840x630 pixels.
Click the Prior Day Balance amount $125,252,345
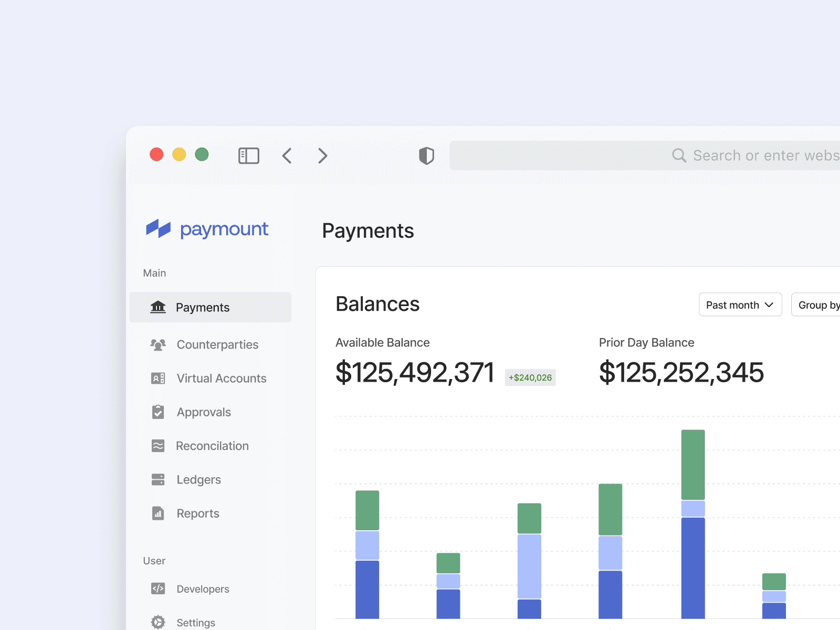click(x=681, y=372)
